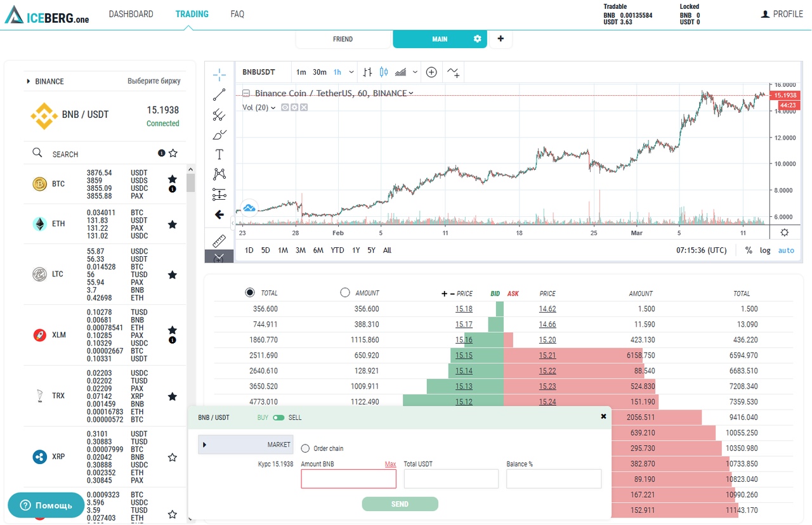The image size is (812, 525).
Task: Hide the Volume indicator eye icon
Action: pyautogui.click(x=285, y=107)
